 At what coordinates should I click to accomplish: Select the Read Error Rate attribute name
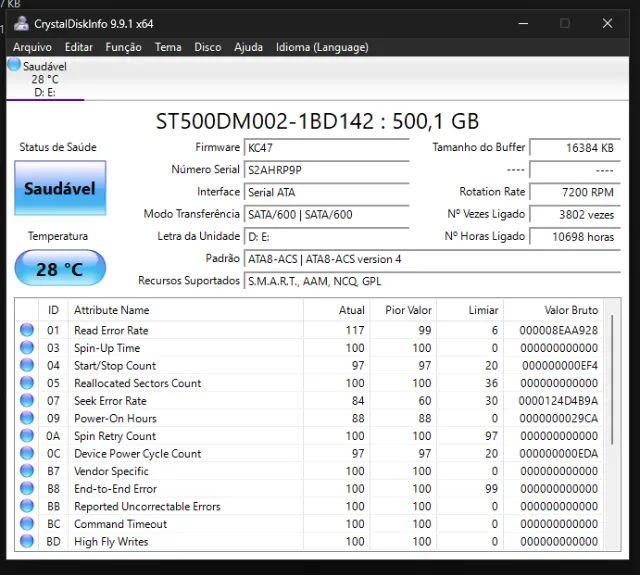tap(111, 330)
